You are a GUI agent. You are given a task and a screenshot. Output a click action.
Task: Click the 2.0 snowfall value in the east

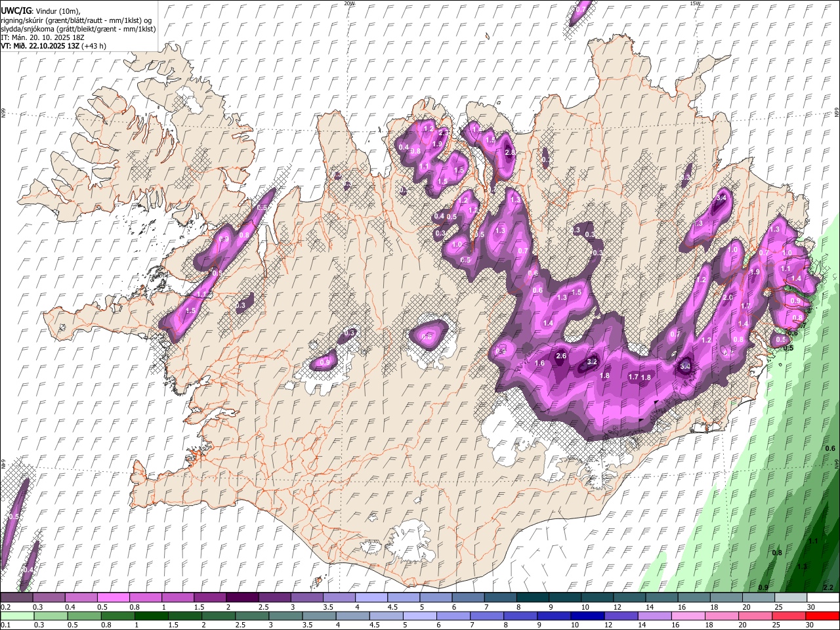click(728, 298)
